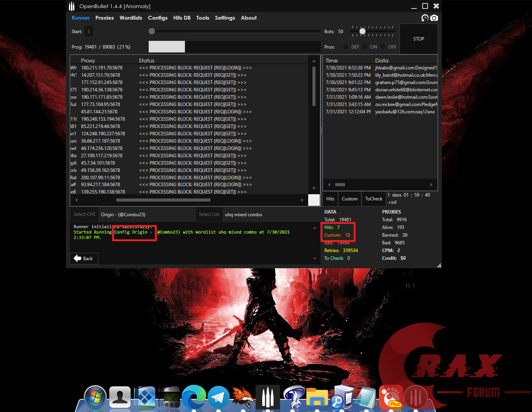Switch to the ToCheck results tab
The height and width of the screenshot is (412, 532).
(x=373, y=198)
